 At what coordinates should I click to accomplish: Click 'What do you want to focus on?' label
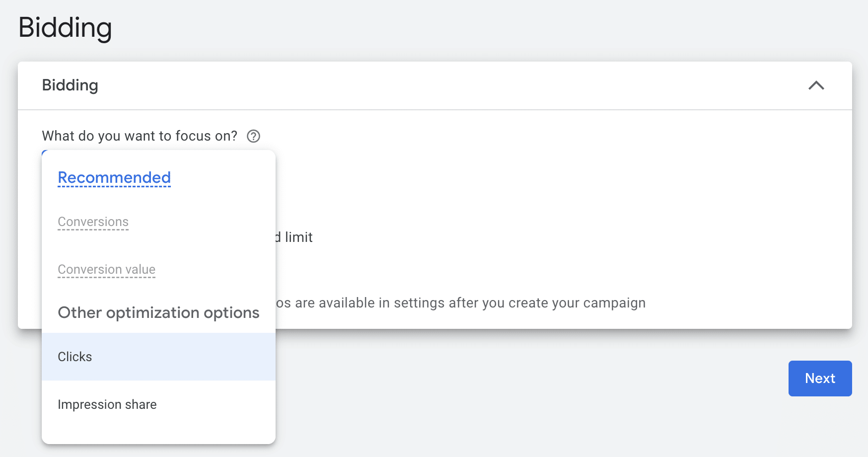[x=140, y=136]
